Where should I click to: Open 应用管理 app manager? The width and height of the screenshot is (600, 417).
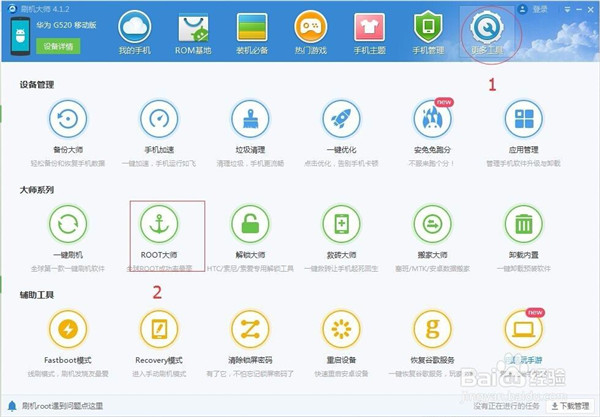(x=523, y=124)
